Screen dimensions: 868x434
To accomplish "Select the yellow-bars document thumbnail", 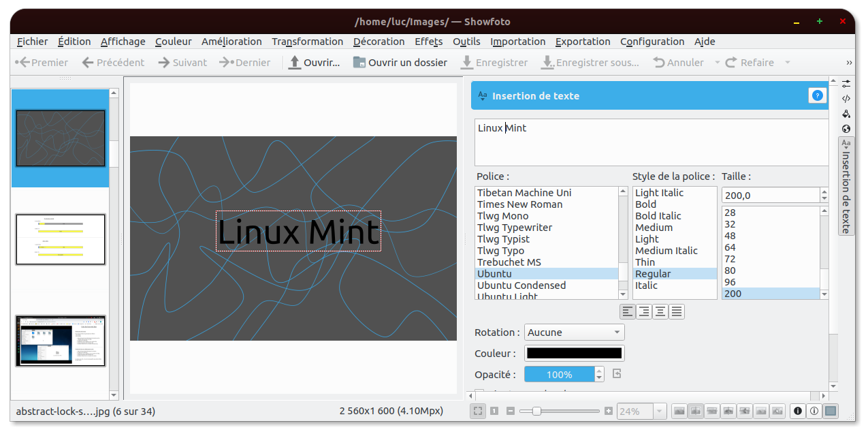I will coord(61,239).
